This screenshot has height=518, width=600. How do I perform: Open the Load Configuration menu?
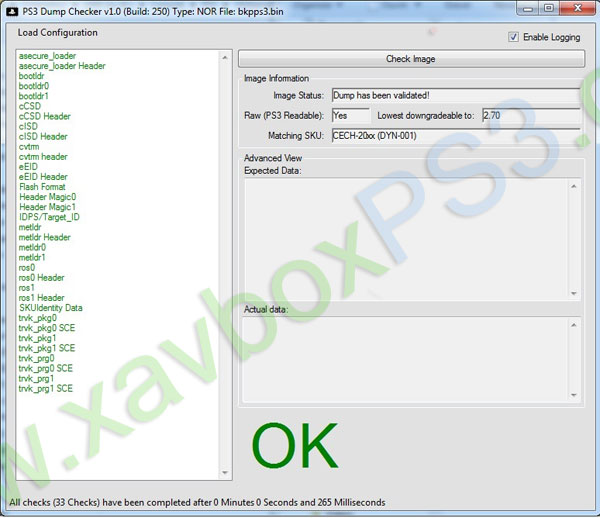pyautogui.click(x=57, y=33)
